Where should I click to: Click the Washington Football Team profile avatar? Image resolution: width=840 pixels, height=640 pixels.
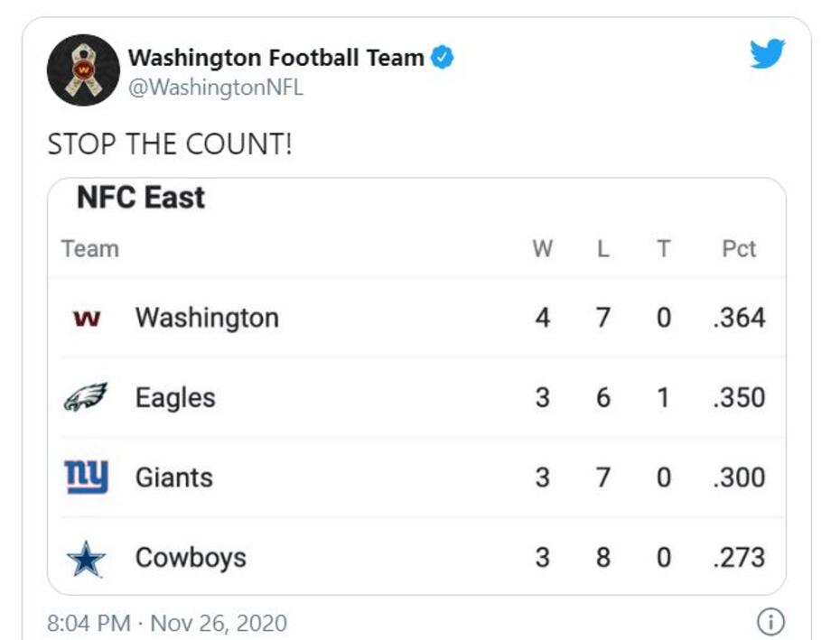[83, 70]
